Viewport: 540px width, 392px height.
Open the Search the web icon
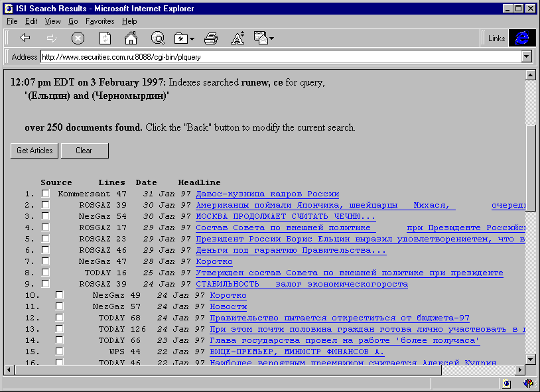(x=158, y=38)
